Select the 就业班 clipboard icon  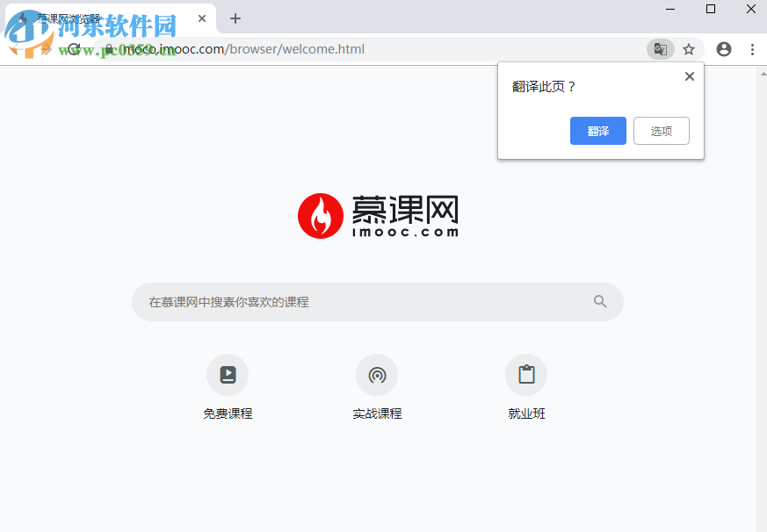(525, 373)
